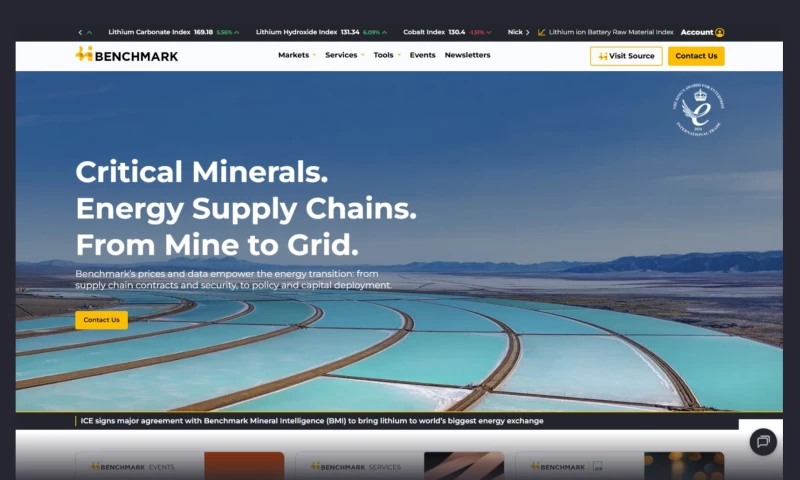
Task: Select the Cobalt Index ticker item
Action: pyautogui.click(x=435, y=32)
